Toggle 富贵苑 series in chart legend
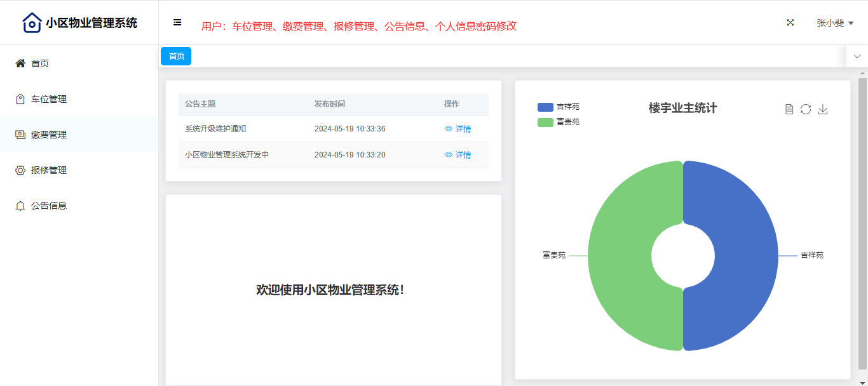This screenshot has width=868, height=386. (x=558, y=122)
